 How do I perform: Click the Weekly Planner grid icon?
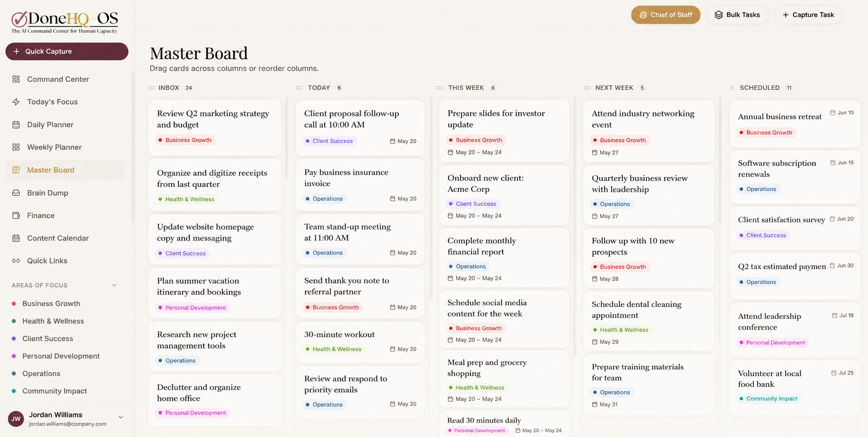(x=16, y=147)
